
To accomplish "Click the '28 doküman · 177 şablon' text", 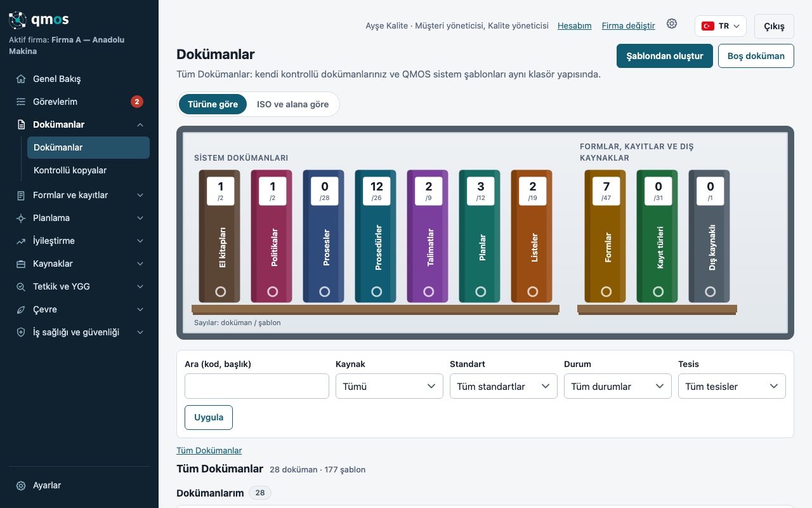I will [317, 470].
